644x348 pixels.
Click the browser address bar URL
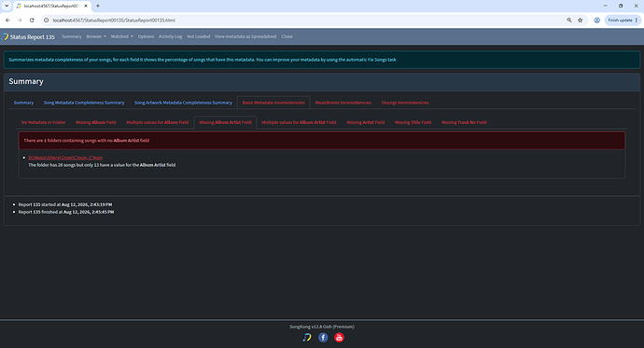(x=114, y=21)
